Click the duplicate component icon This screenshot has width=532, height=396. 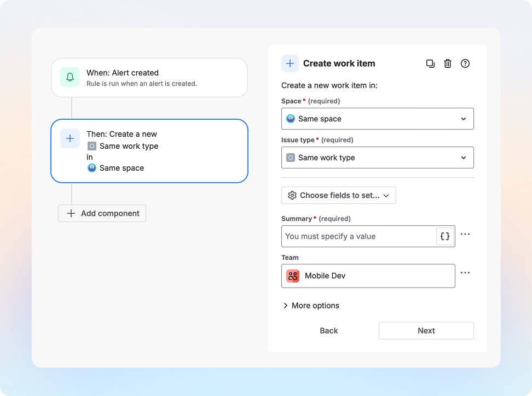point(430,63)
